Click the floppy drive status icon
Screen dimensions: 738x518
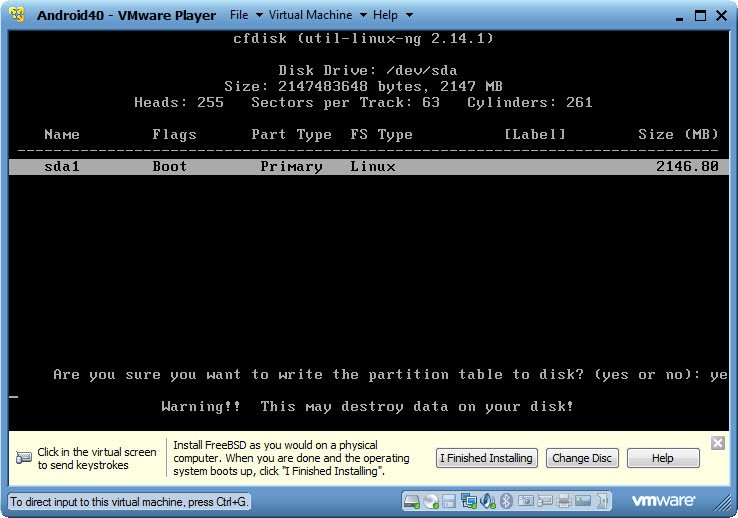(x=449, y=502)
